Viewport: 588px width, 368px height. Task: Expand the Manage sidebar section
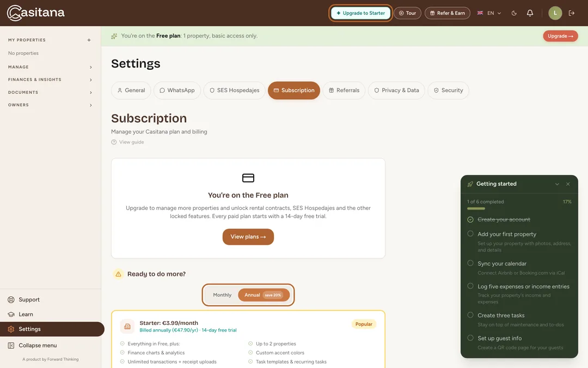pos(50,67)
